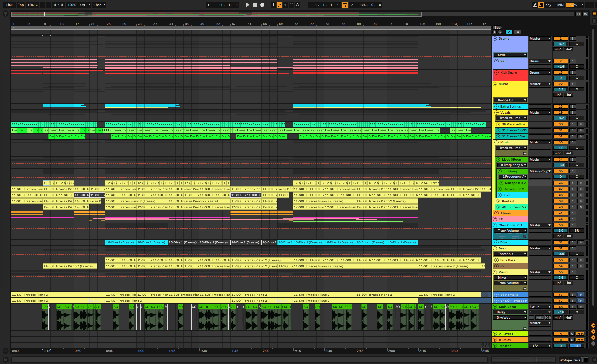
Task: Click the W optimize width button
Action: (585, 14)
